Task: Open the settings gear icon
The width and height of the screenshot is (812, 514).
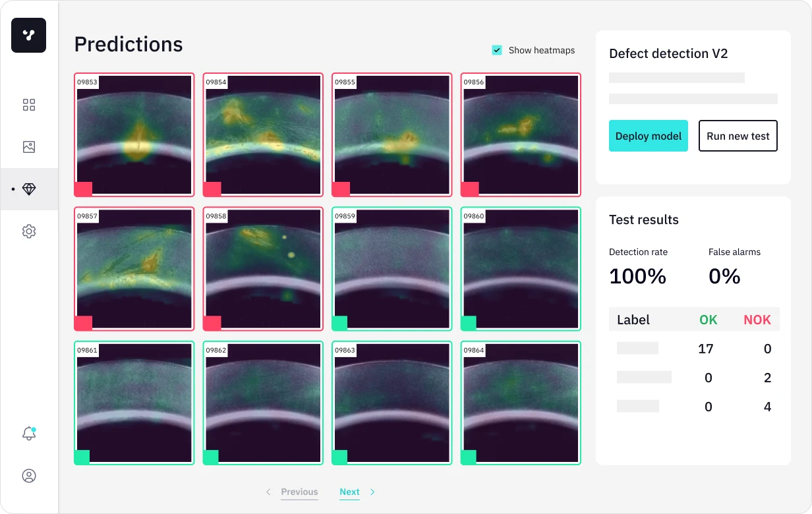Action: pos(29,231)
